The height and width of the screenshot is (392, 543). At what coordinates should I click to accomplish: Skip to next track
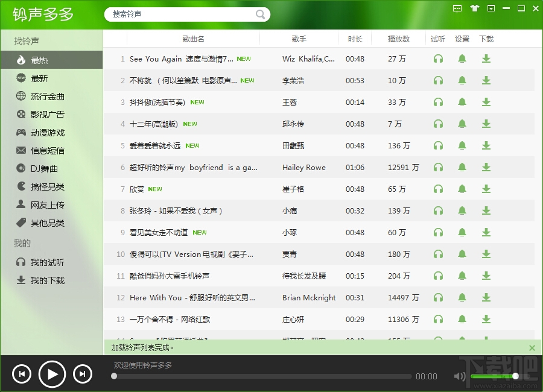pyautogui.click(x=83, y=374)
